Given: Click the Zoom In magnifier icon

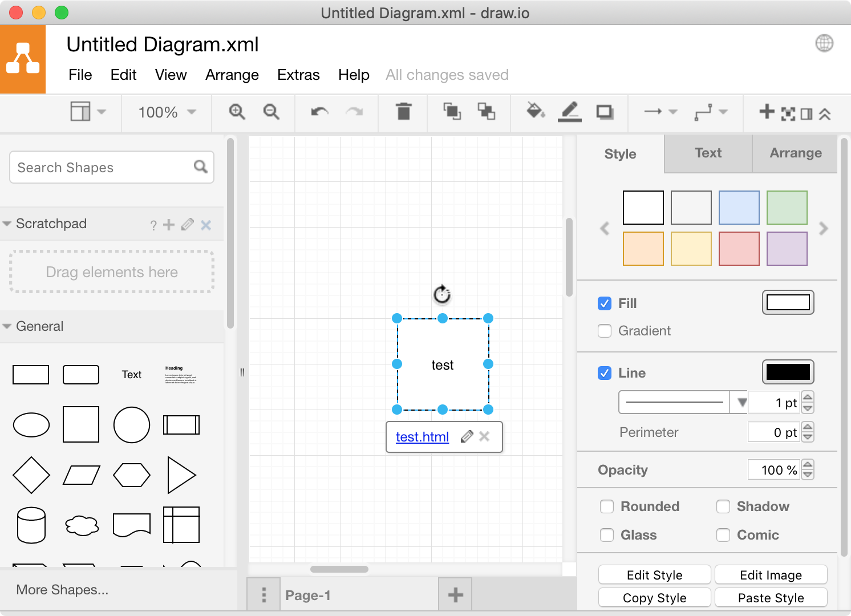Looking at the screenshot, I should tap(237, 112).
